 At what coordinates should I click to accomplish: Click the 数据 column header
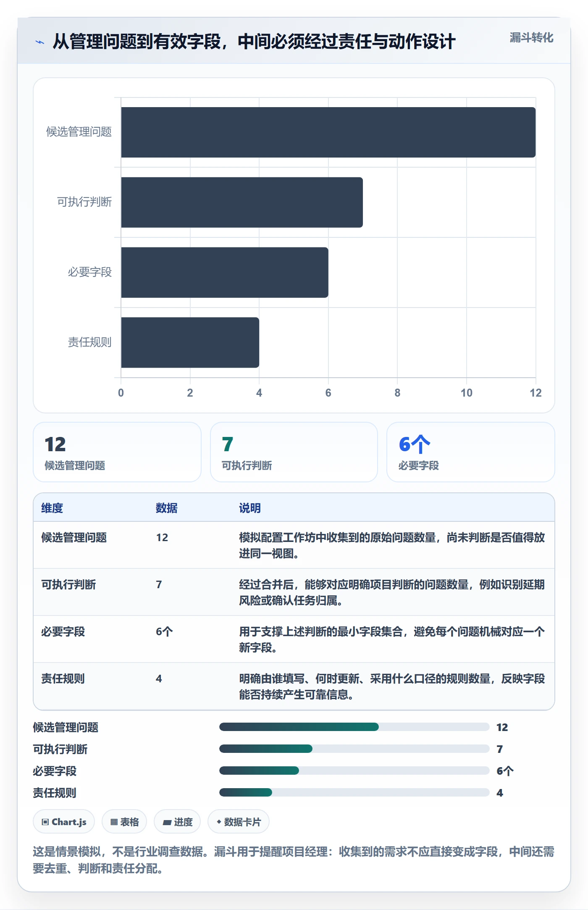click(167, 508)
